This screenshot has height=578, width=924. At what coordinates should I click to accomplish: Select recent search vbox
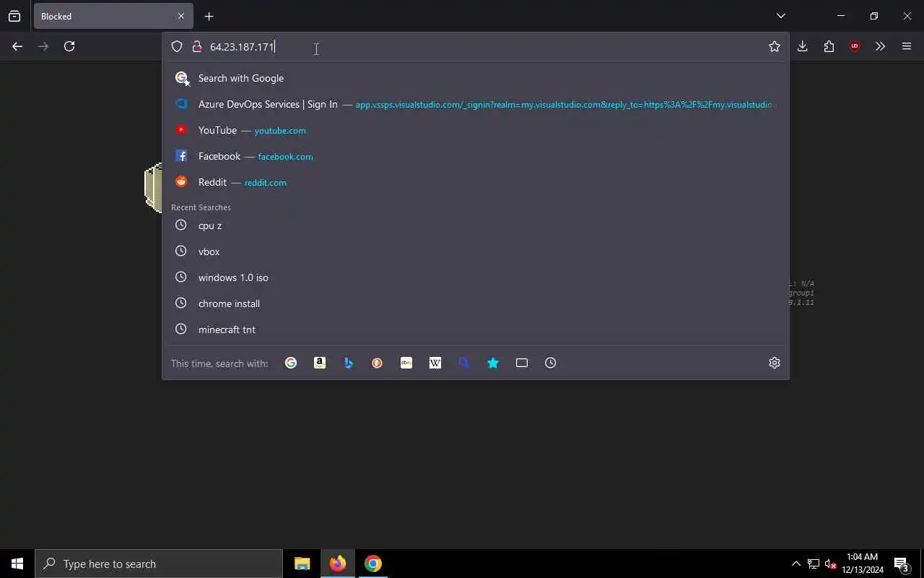click(476, 251)
